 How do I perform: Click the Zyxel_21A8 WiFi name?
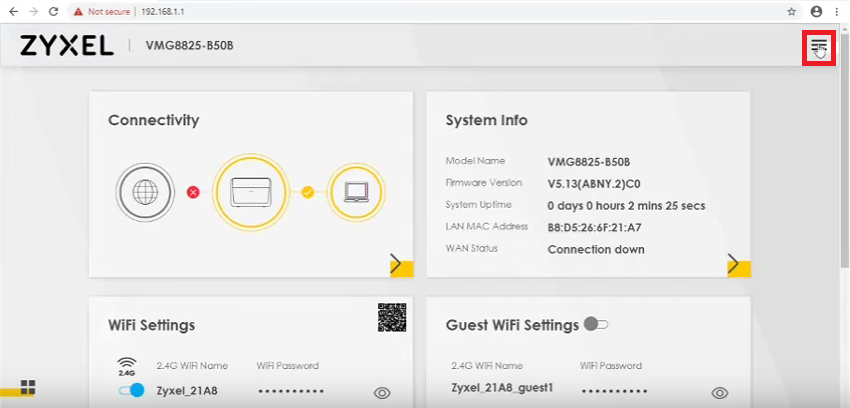pos(187,390)
